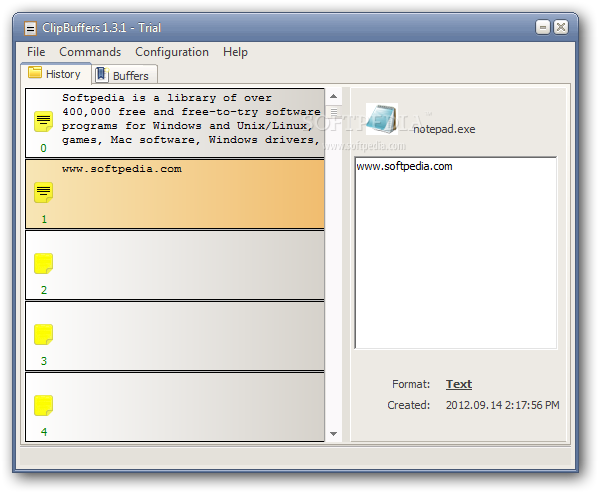Image resolution: width=599 pixels, height=493 pixels.
Task: Click the blank note icon of entry 4
Action: 44,406
